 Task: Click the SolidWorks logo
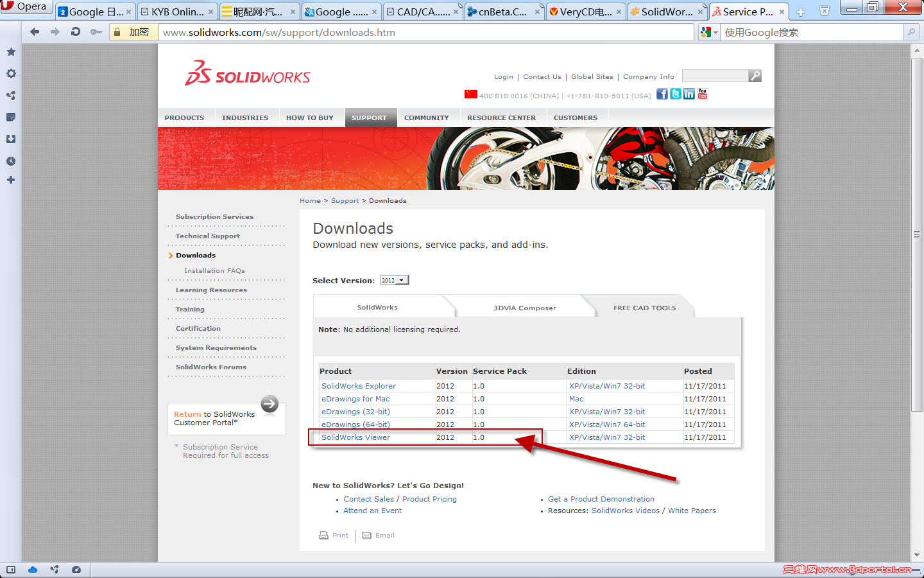point(248,74)
